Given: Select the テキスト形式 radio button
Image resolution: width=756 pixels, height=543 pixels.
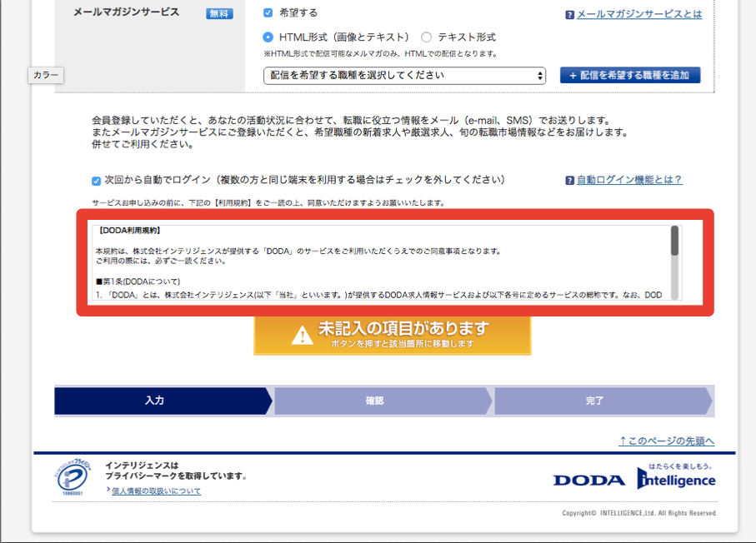Looking at the screenshot, I should (x=427, y=37).
